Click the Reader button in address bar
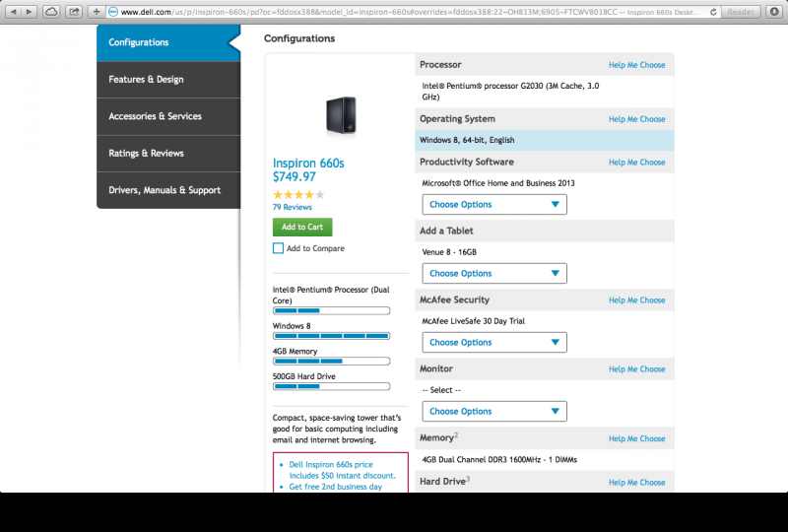This screenshot has height=532, width=788. coord(741,12)
